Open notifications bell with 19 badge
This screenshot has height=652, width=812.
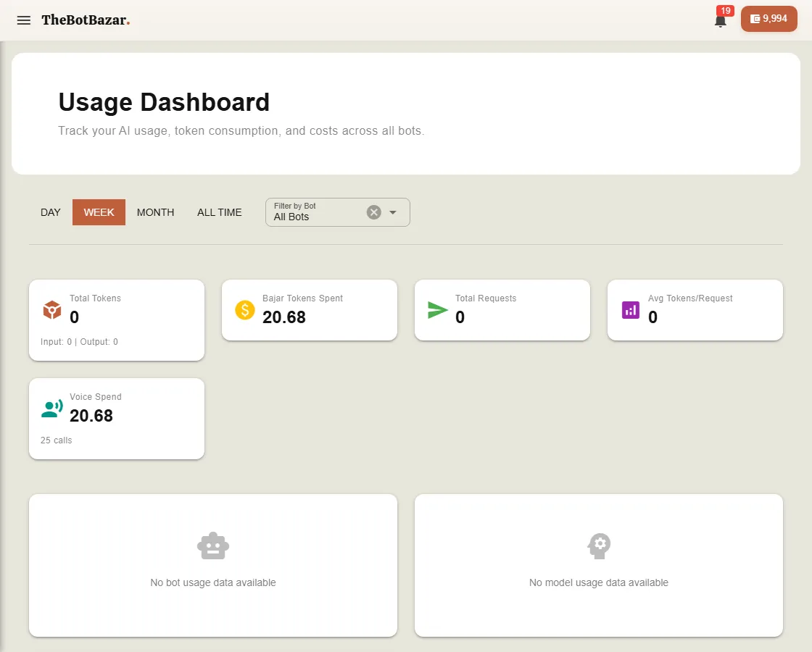click(721, 21)
